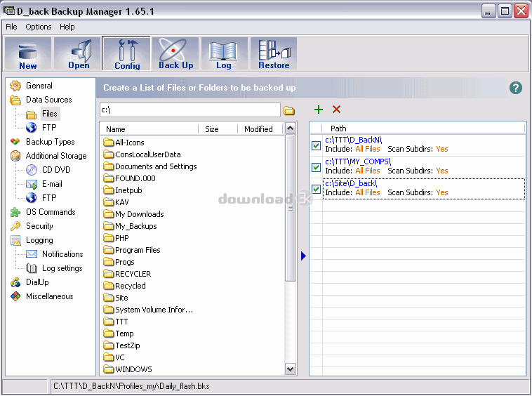The width and height of the screenshot is (532, 396).
Task: Click the browse folder icon beside path field
Action: [289, 110]
